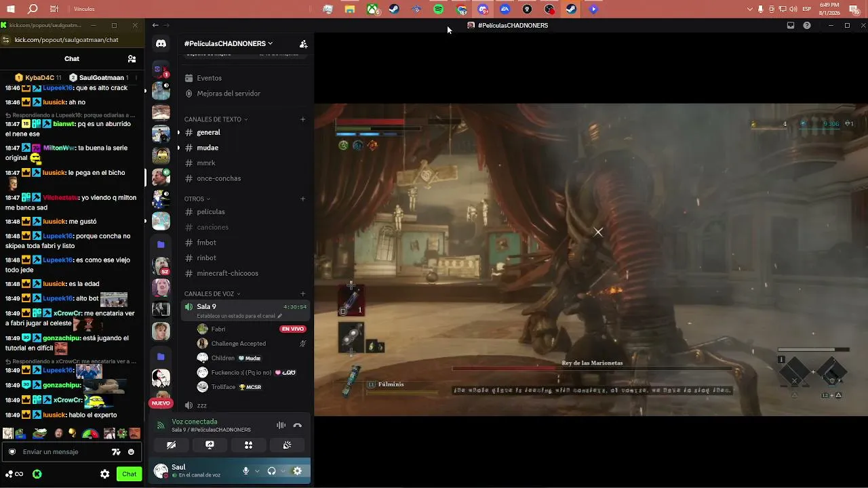Screen dimensions: 868x488
Task: Click the green Kick logo badge
Action: pyautogui.click(x=37, y=474)
